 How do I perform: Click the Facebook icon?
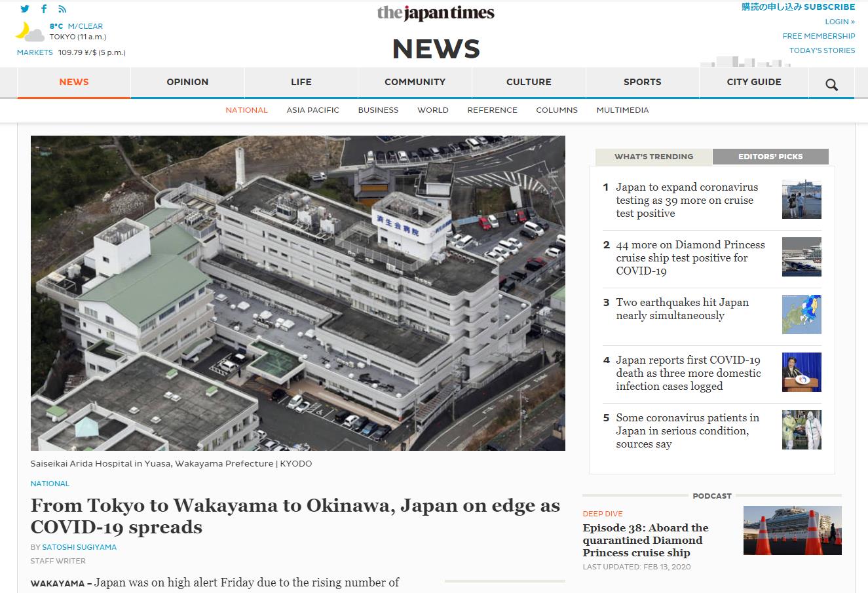[44, 9]
